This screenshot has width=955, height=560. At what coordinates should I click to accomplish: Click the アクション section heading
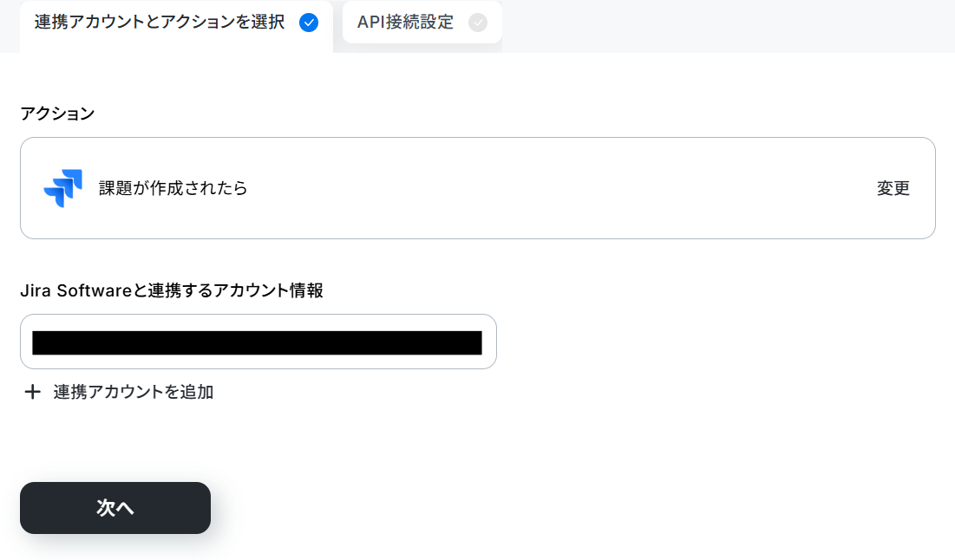pyautogui.click(x=57, y=114)
